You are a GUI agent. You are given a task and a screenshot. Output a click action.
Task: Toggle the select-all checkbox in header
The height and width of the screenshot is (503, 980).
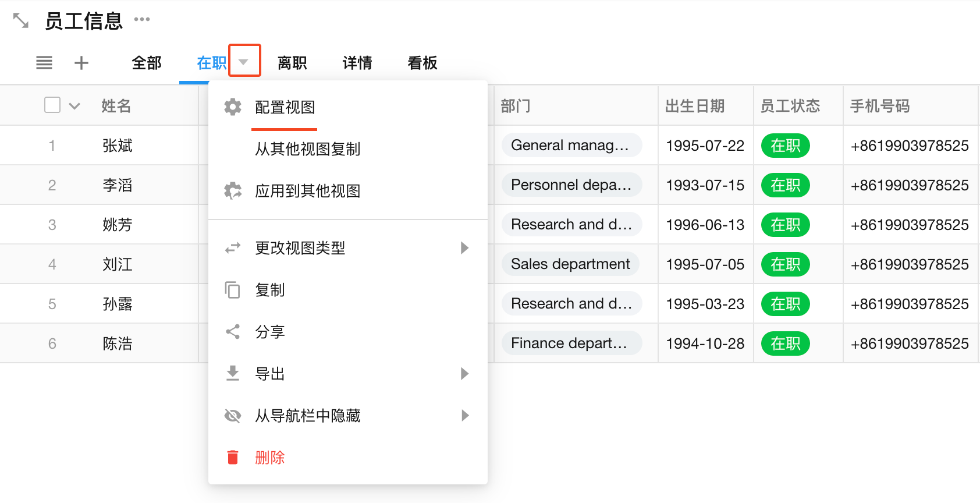52,105
